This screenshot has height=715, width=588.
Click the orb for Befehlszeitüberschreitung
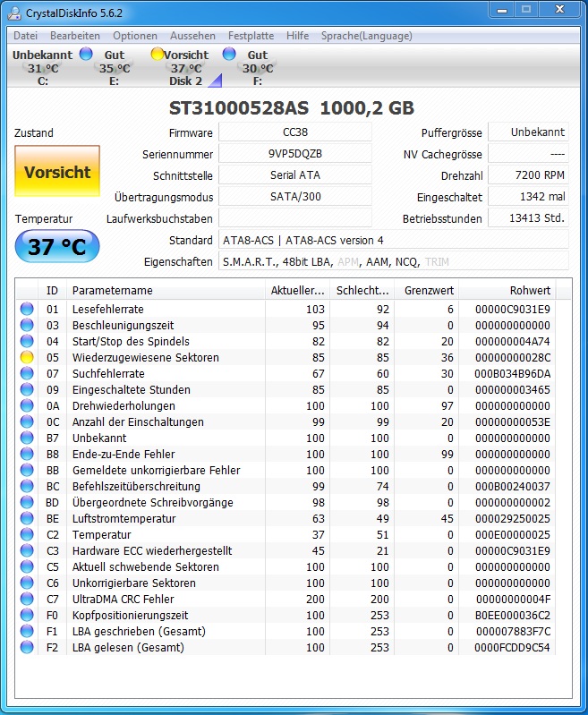point(27,486)
